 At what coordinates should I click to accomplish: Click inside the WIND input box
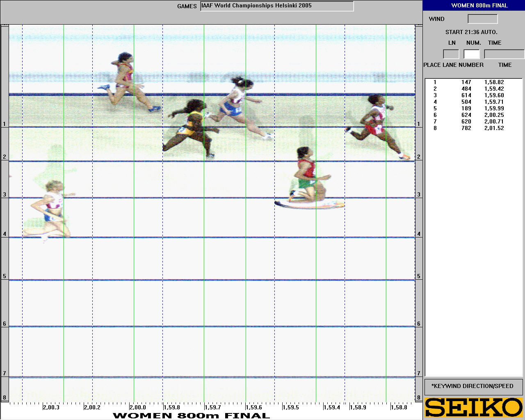tap(482, 18)
